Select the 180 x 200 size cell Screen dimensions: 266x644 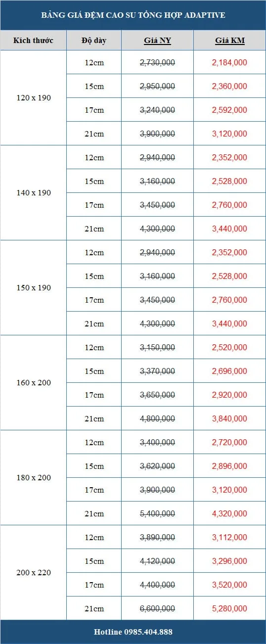(34, 478)
